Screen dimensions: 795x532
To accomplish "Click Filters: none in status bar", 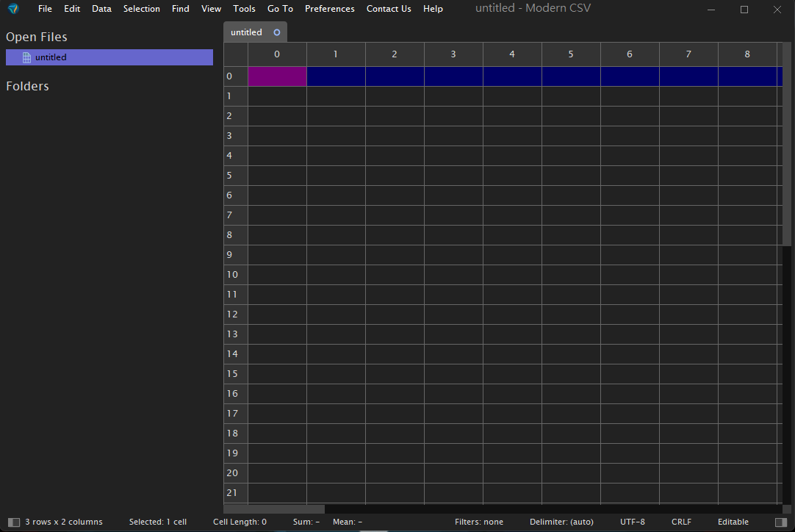I will tap(478, 522).
